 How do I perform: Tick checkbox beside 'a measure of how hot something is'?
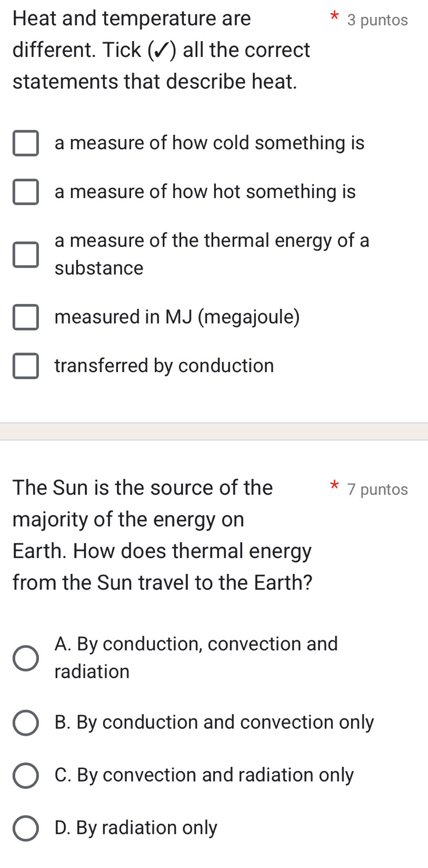click(26, 192)
